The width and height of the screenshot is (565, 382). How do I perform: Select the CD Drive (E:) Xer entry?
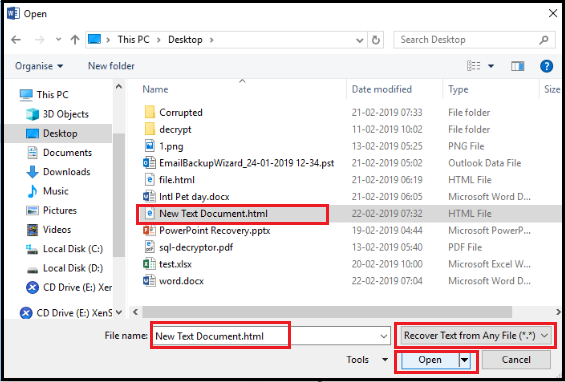pos(69,288)
